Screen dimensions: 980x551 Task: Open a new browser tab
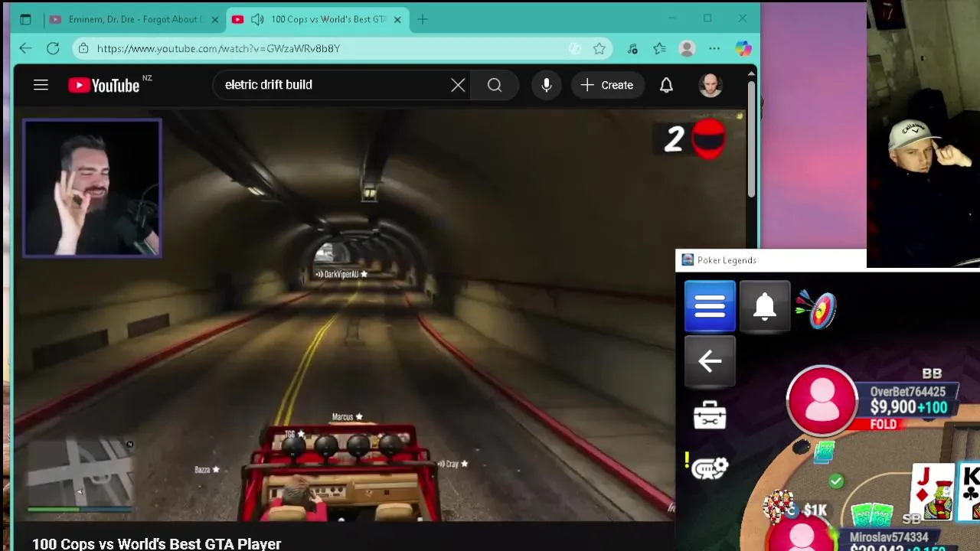(423, 19)
